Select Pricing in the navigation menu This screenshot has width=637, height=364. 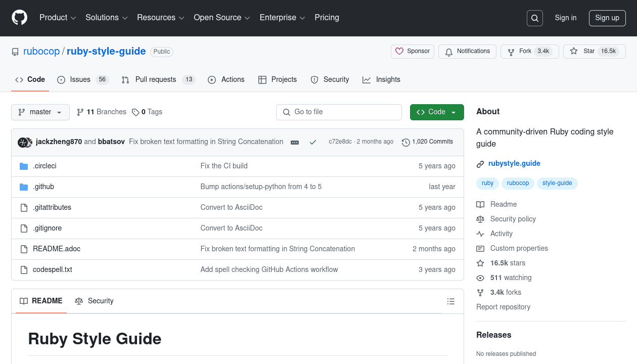(327, 18)
